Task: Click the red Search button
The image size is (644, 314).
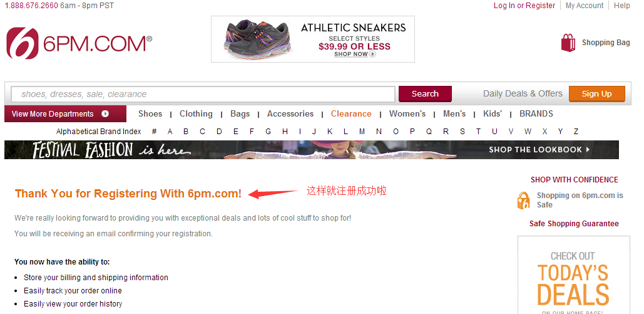Action: pyautogui.click(x=425, y=94)
